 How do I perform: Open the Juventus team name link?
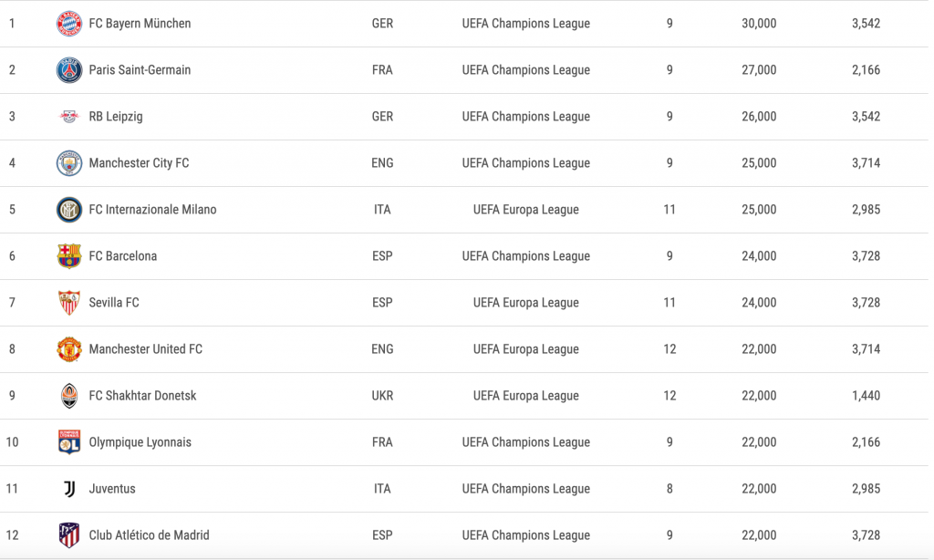pyautogui.click(x=112, y=489)
